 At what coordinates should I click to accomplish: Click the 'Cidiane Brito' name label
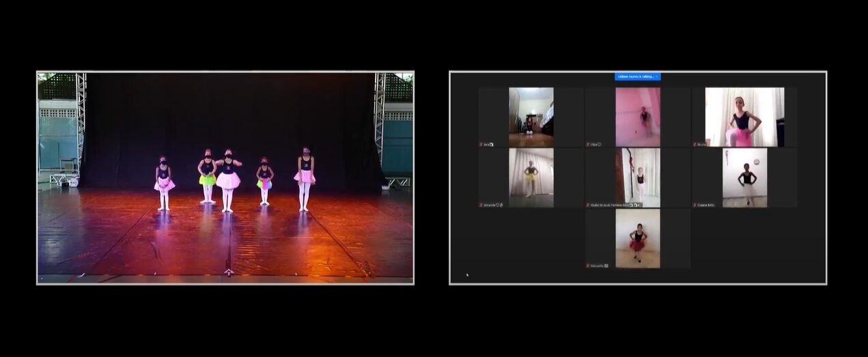(706, 205)
